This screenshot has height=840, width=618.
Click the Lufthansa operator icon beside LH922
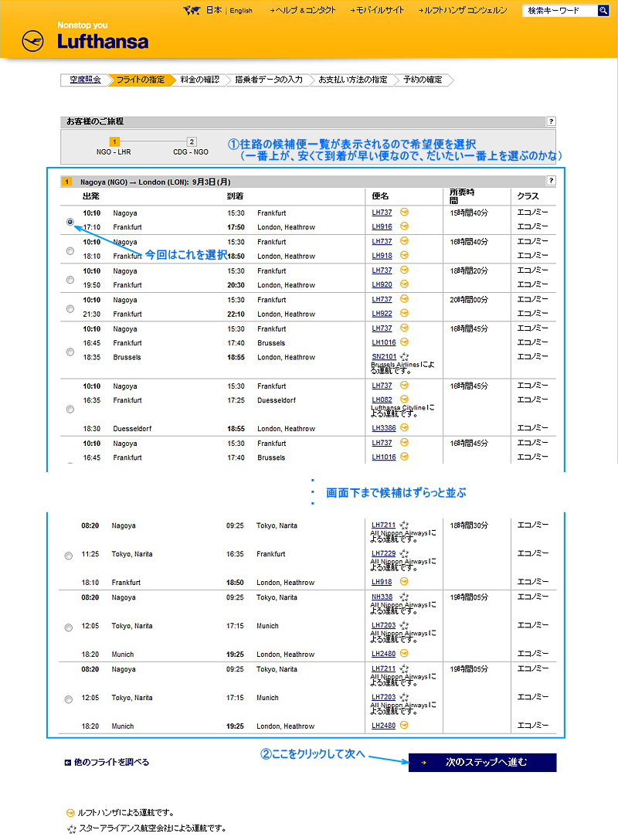coord(404,313)
